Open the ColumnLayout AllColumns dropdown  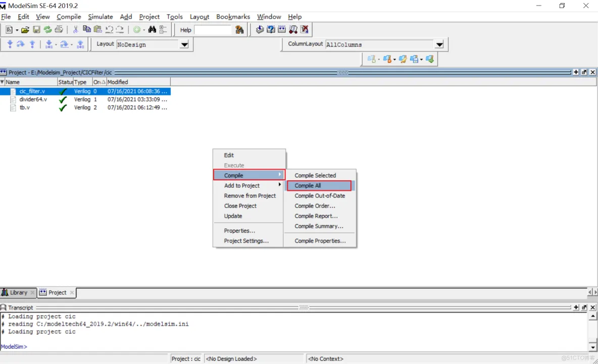(439, 44)
